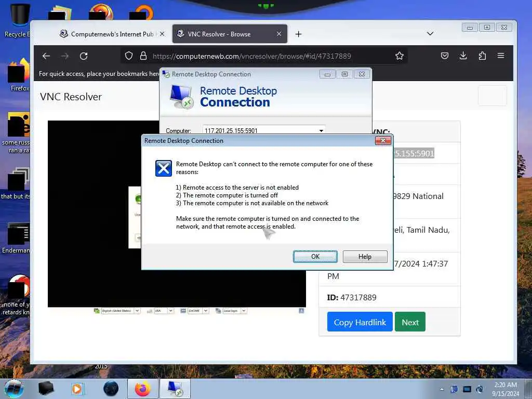532x399 pixels.
Task: Click the action center flag tray icon
Action: pyautogui.click(x=454, y=389)
